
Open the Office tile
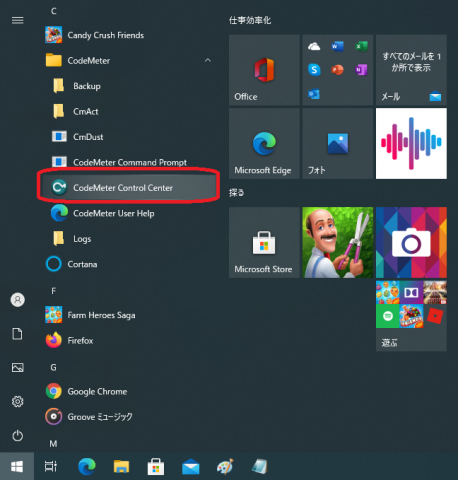(x=264, y=70)
